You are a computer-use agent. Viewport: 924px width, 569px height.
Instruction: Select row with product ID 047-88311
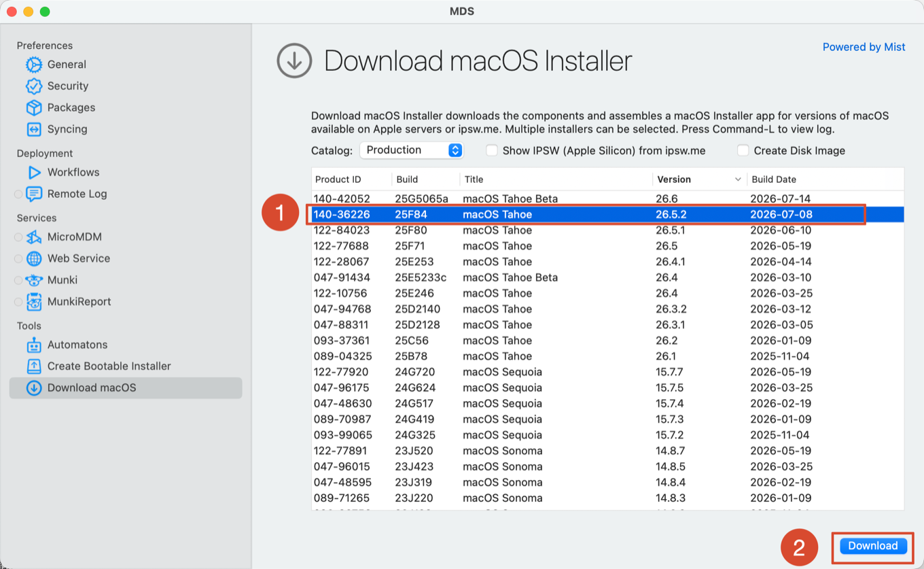click(608, 325)
